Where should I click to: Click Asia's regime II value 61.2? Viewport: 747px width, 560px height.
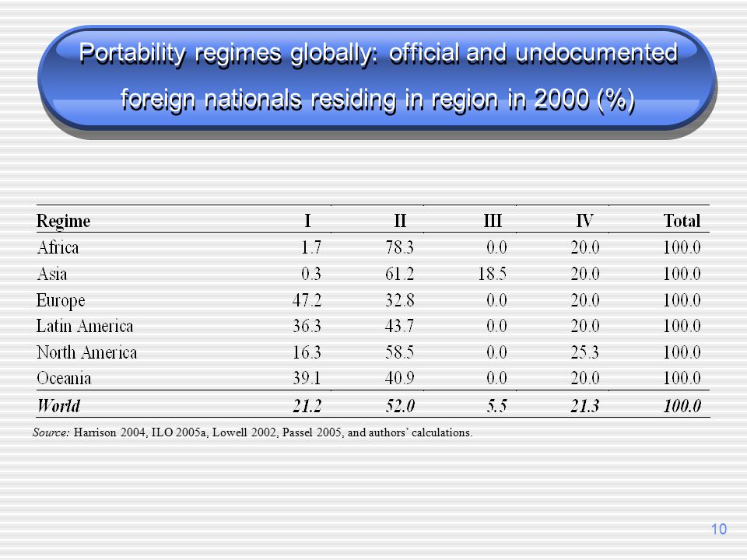(x=400, y=274)
